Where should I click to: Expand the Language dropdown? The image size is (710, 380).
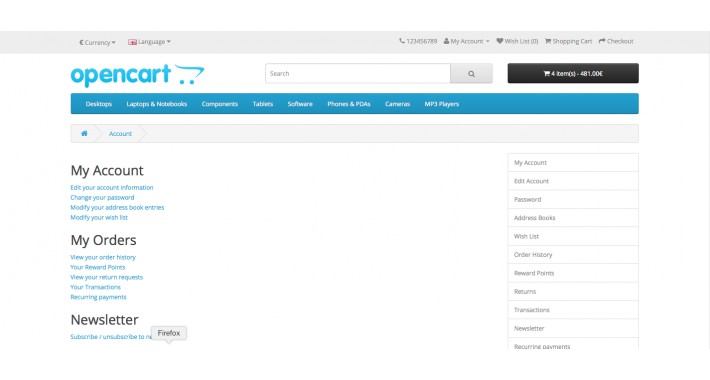(149, 42)
